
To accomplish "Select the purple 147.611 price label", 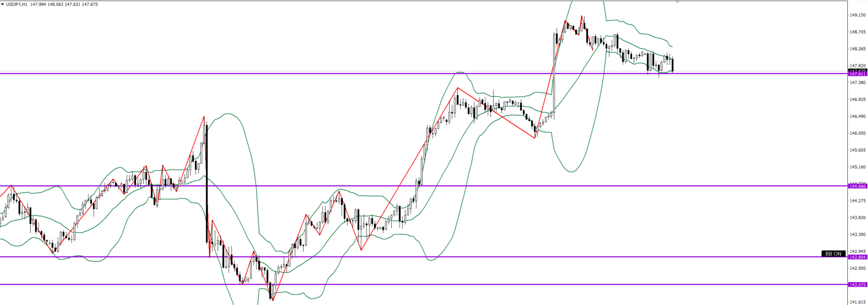I will pyautogui.click(x=857, y=74).
